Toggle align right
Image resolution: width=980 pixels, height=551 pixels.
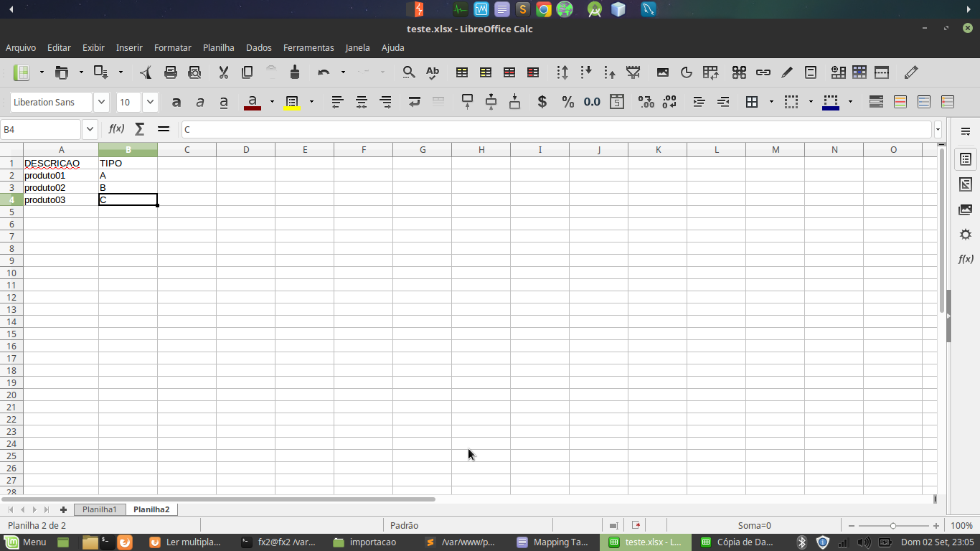[386, 102]
